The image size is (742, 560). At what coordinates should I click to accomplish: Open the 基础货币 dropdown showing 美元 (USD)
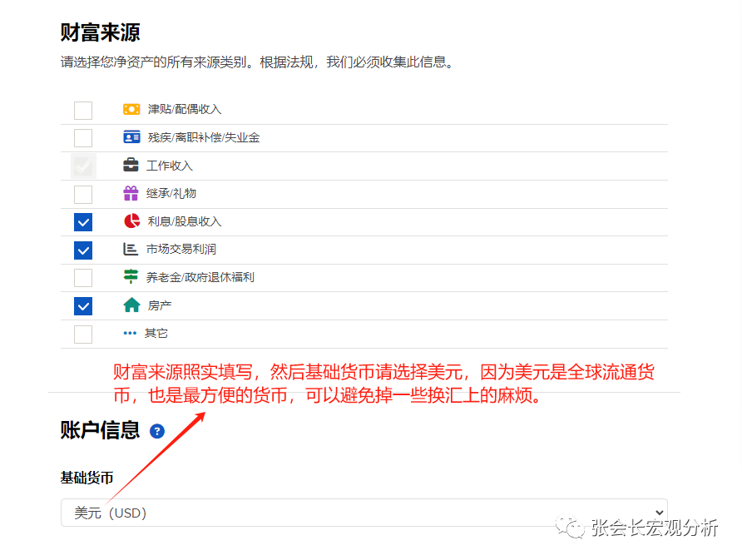point(364,513)
